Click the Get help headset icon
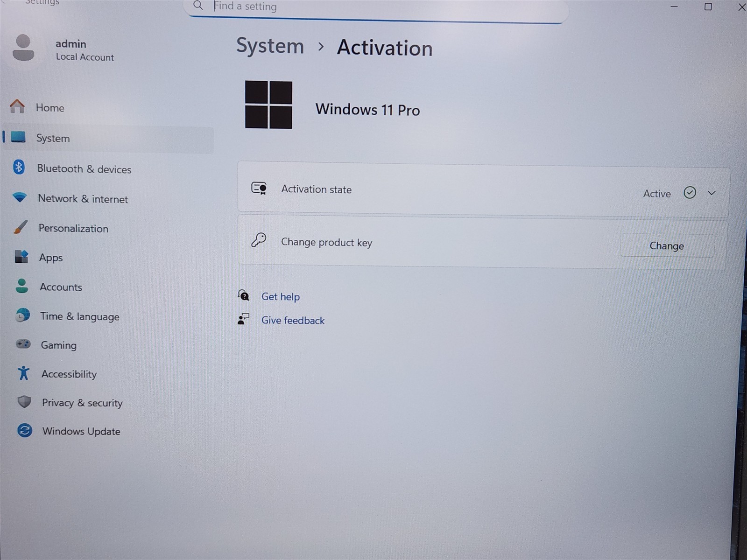The image size is (747, 560). [243, 295]
